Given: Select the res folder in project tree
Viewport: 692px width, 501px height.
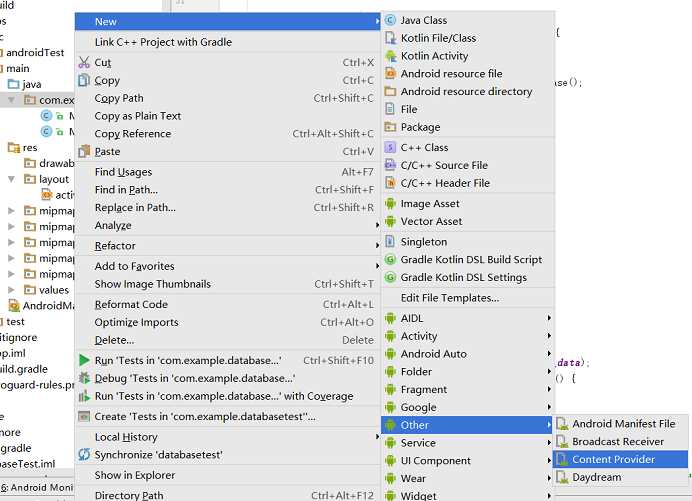Looking at the screenshot, I should click(x=23, y=148).
